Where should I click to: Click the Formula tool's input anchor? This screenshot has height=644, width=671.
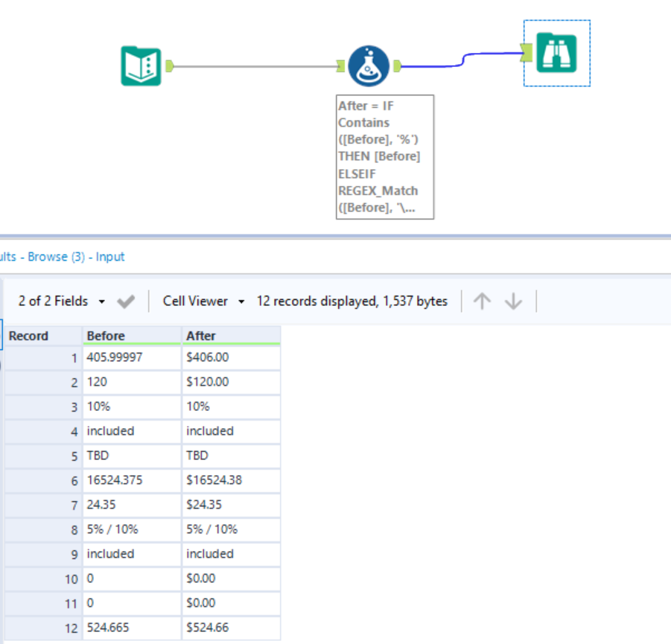(340, 66)
